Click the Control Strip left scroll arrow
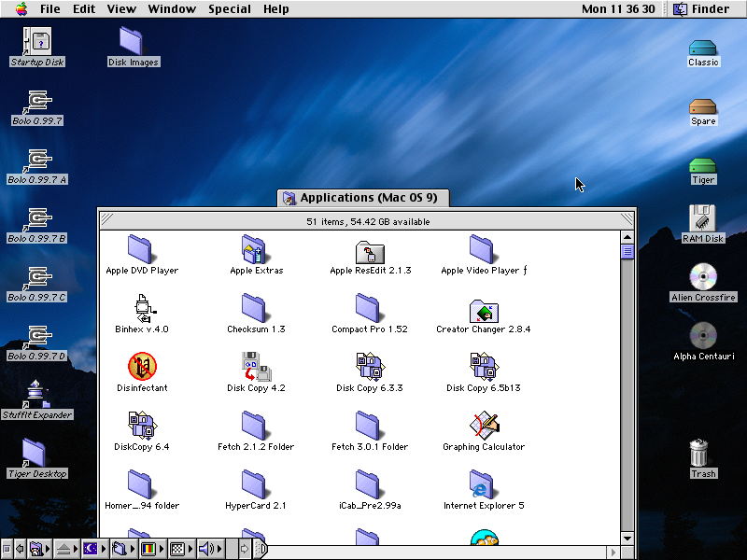This screenshot has width=747, height=560. 20,549
